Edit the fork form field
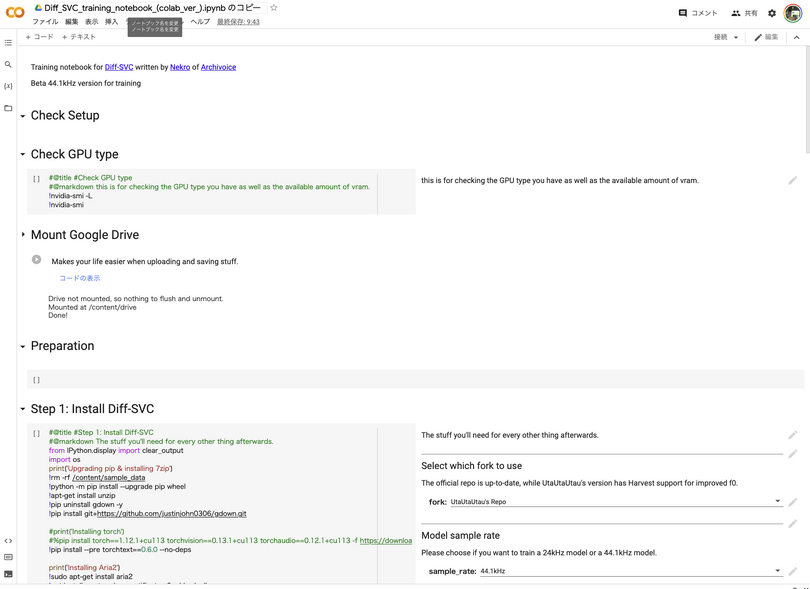Screen dimensions: 810x589 click(793, 502)
